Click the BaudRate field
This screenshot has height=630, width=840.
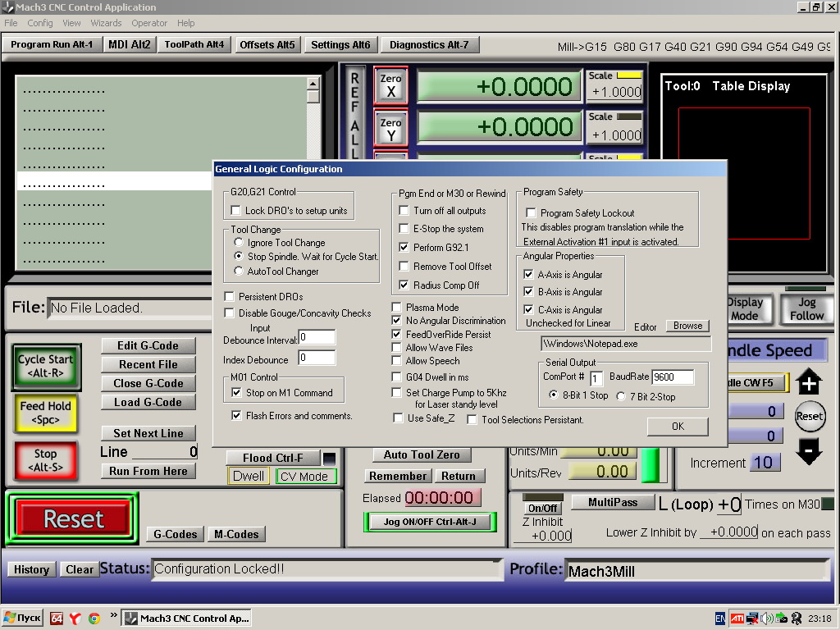(673, 377)
